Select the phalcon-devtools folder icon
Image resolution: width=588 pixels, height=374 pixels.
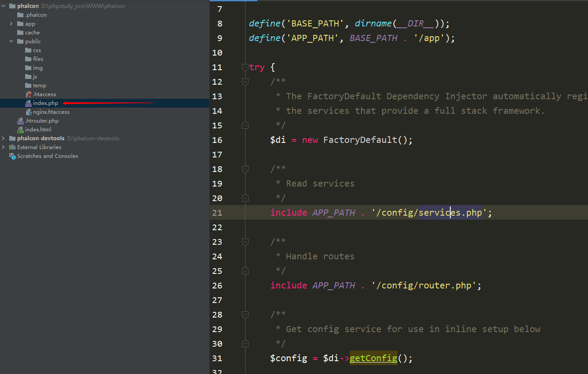(12, 138)
